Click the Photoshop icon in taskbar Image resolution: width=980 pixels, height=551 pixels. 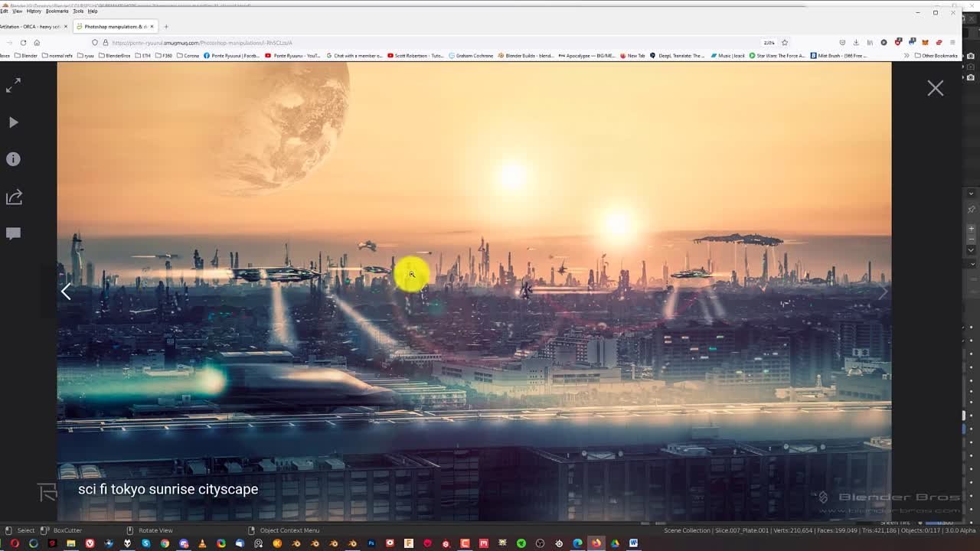click(x=371, y=543)
